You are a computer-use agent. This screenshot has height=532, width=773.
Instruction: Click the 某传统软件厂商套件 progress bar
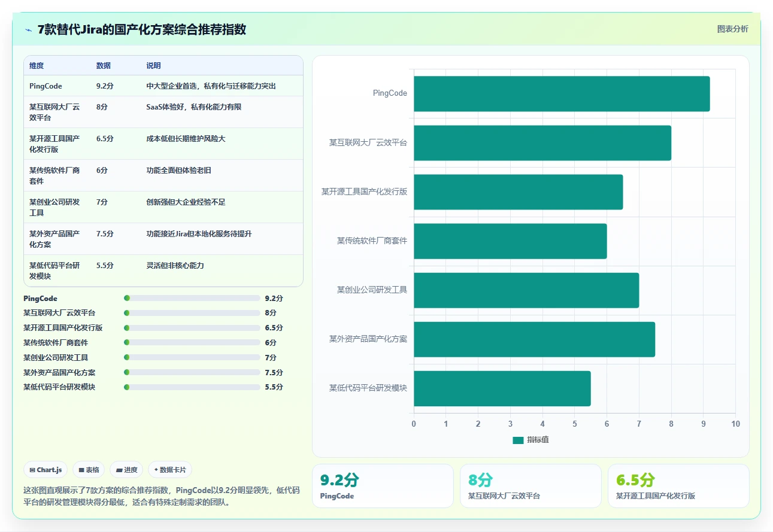192,343
